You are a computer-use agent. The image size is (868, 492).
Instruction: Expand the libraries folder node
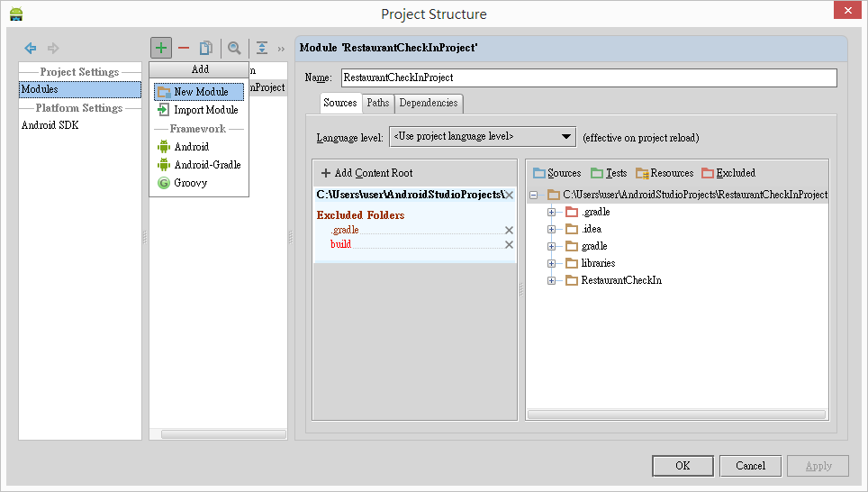pos(551,263)
